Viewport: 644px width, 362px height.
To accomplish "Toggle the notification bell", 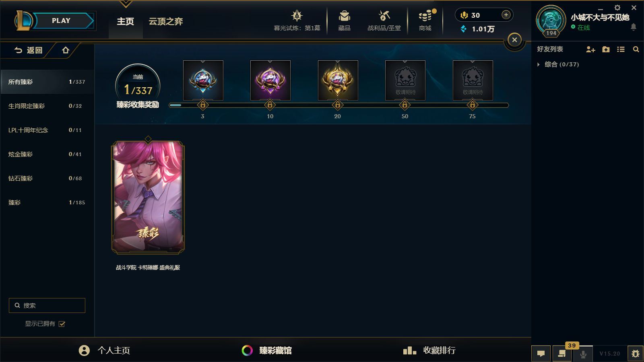I will (633, 27).
